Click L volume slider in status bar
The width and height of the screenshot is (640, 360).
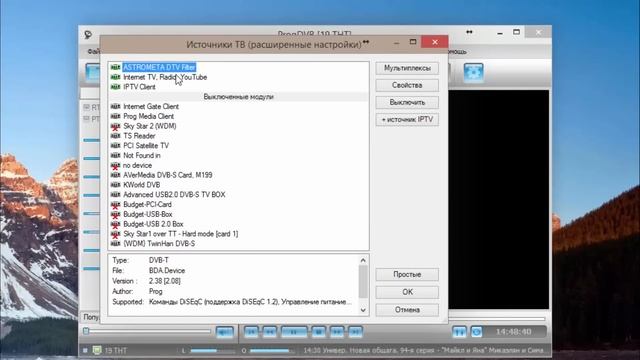coord(212,350)
